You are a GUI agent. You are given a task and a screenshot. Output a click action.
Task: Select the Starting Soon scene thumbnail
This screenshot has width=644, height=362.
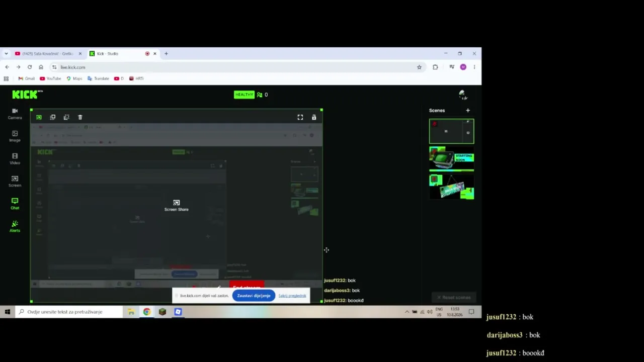point(451,159)
